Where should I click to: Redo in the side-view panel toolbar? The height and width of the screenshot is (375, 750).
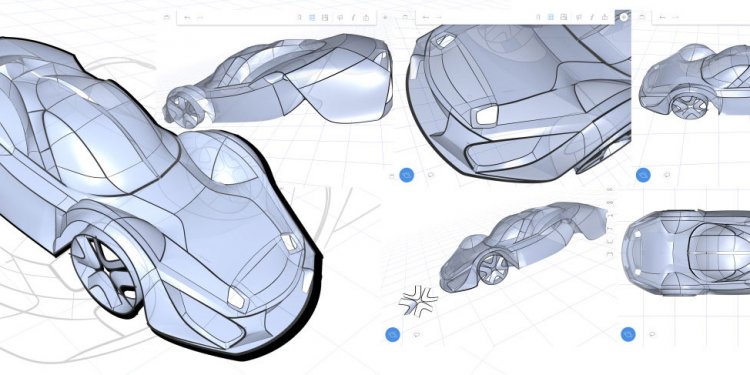pyautogui.click(x=675, y=17)
